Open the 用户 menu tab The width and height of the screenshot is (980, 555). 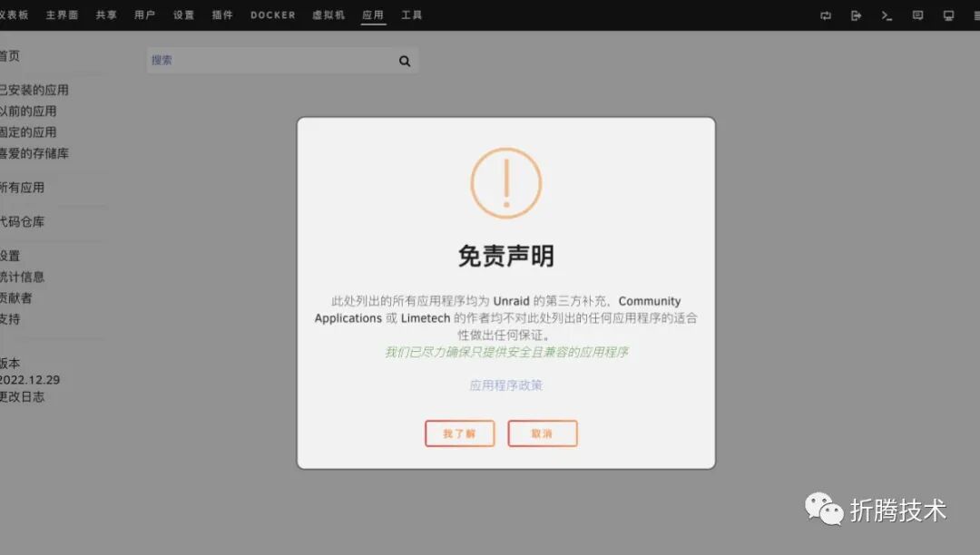click(144, 15)
